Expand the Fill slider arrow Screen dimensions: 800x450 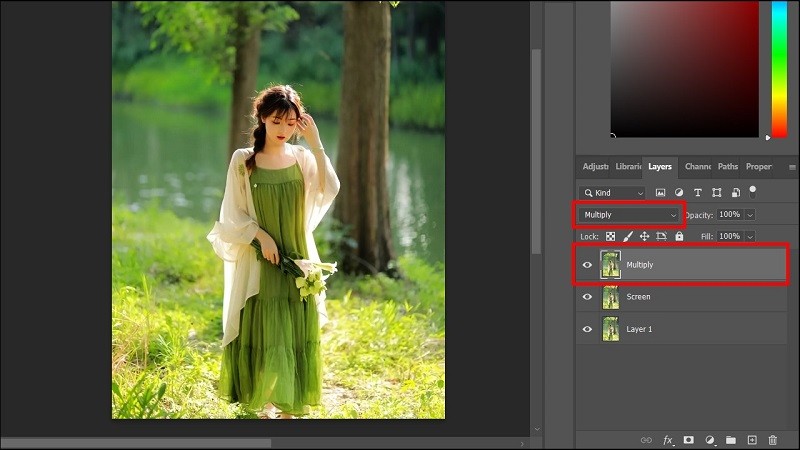(750, 236)
